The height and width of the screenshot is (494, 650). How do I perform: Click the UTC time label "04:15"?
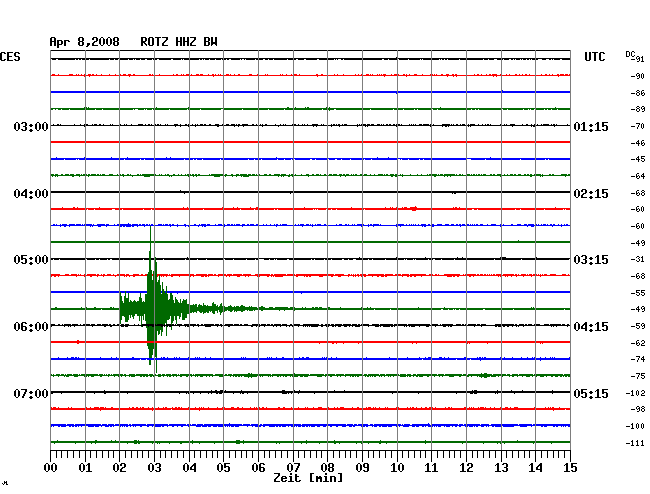pyautogui.click(x=591, y=327)
